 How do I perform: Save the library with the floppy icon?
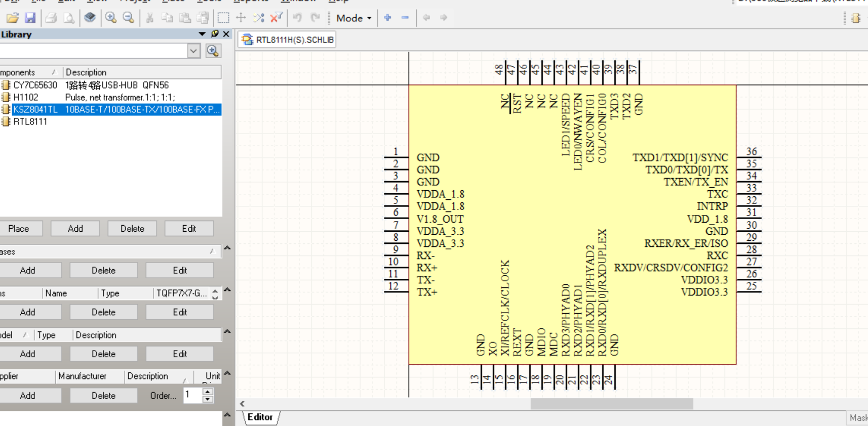click(x=30, y=18)
